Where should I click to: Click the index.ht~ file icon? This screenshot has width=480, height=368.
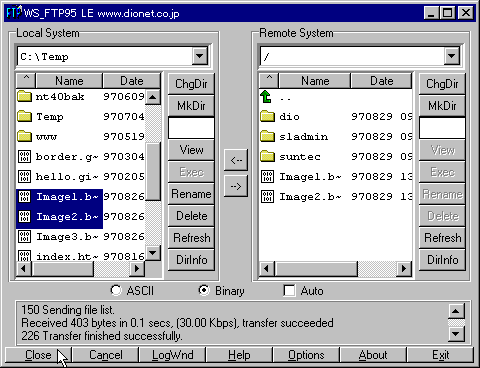click(x=24, y=255)
